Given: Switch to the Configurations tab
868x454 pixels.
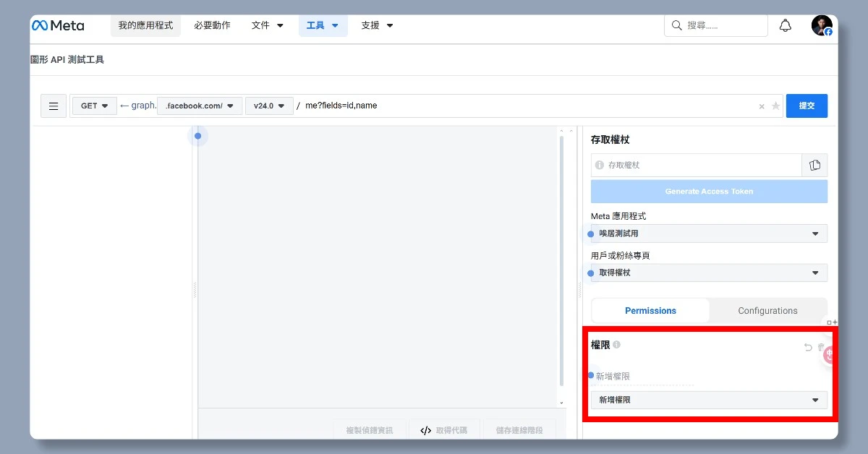Looking at the screenshot, I should pos(767,311).
